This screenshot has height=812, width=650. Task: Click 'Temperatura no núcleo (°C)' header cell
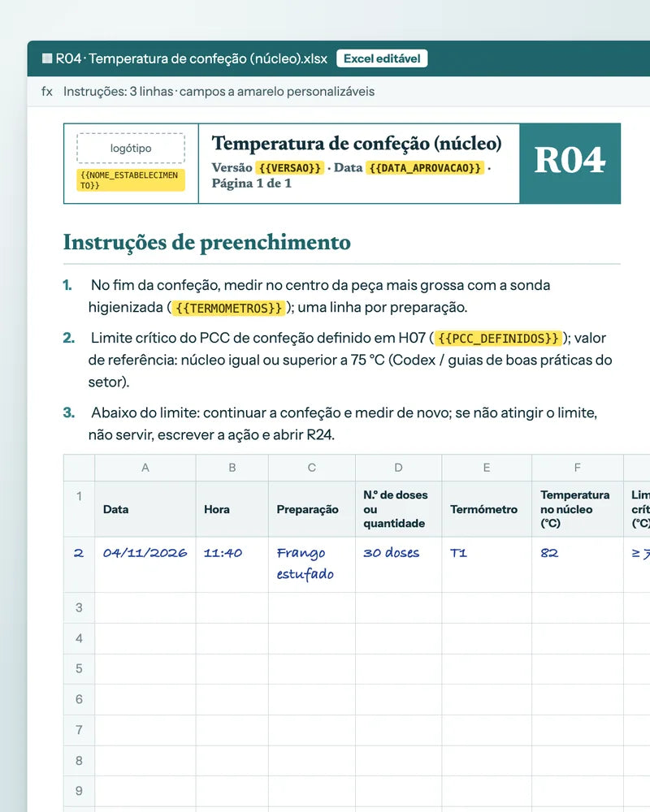tap(578, 509)
